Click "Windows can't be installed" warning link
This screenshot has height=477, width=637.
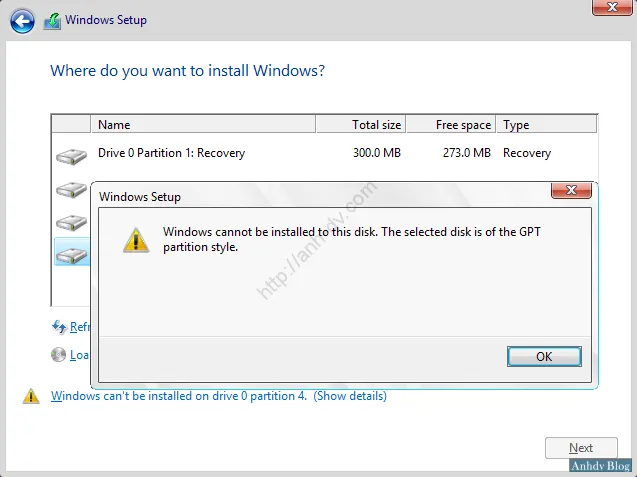180,396
